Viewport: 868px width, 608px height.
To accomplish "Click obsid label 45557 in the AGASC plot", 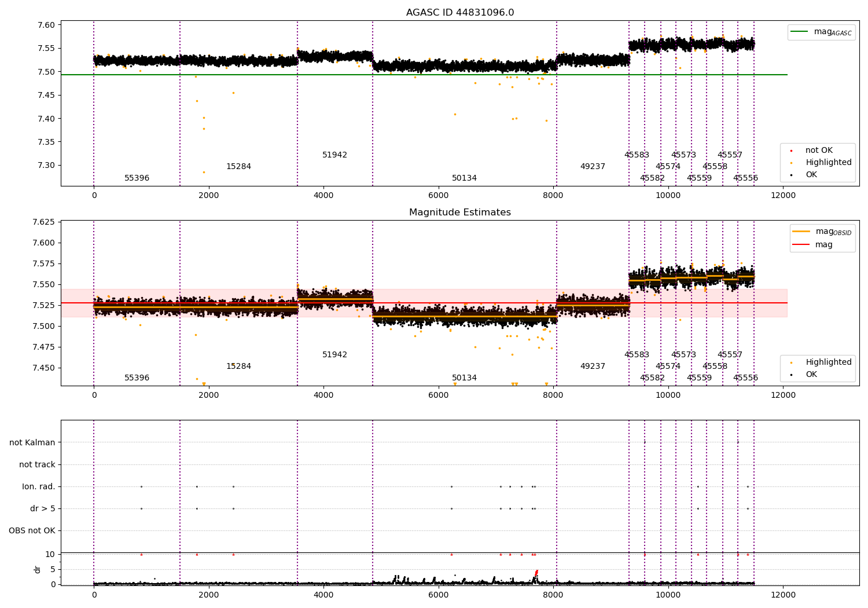I will click(730, 155).
